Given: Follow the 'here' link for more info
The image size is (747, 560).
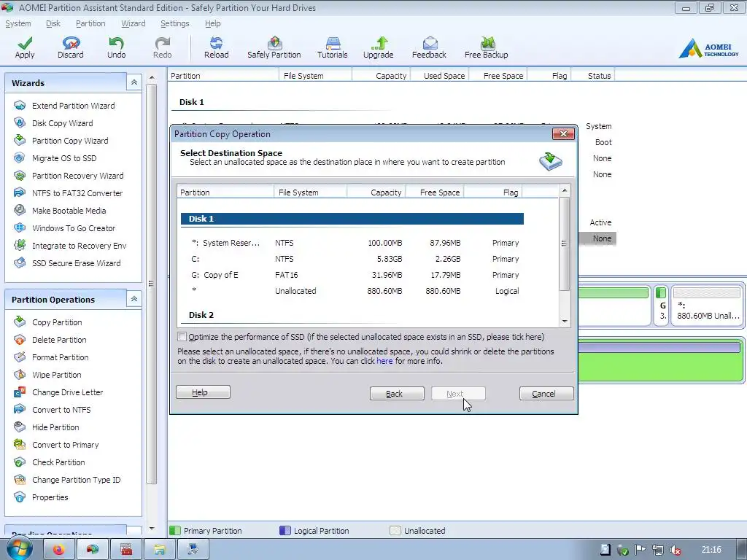Looking at the screenshot, I should point(384,362).
